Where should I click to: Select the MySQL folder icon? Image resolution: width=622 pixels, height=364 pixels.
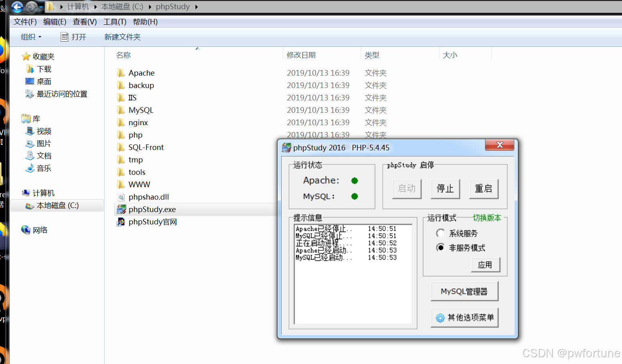click(x=121, y=110)
